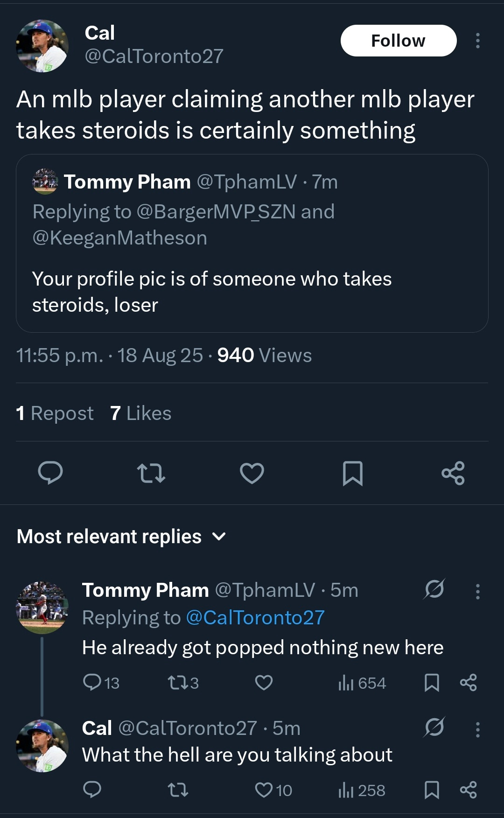504x818 pixels.
Task: Follow the Cal account
Action: pos(398,41)
